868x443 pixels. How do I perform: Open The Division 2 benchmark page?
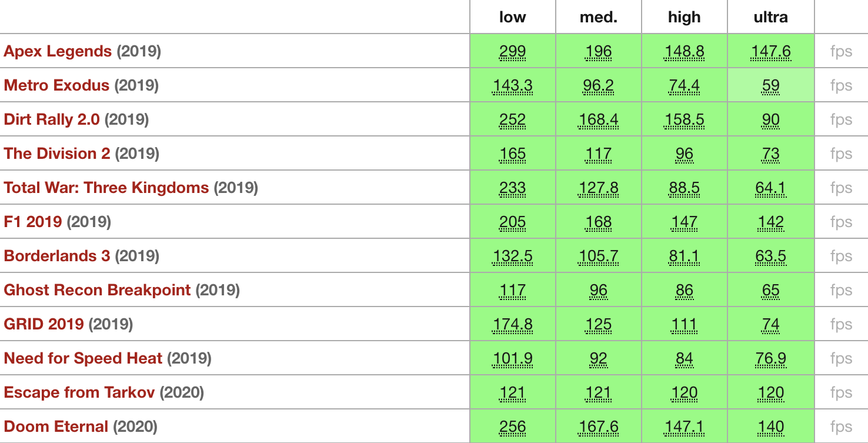coord(57,154)
